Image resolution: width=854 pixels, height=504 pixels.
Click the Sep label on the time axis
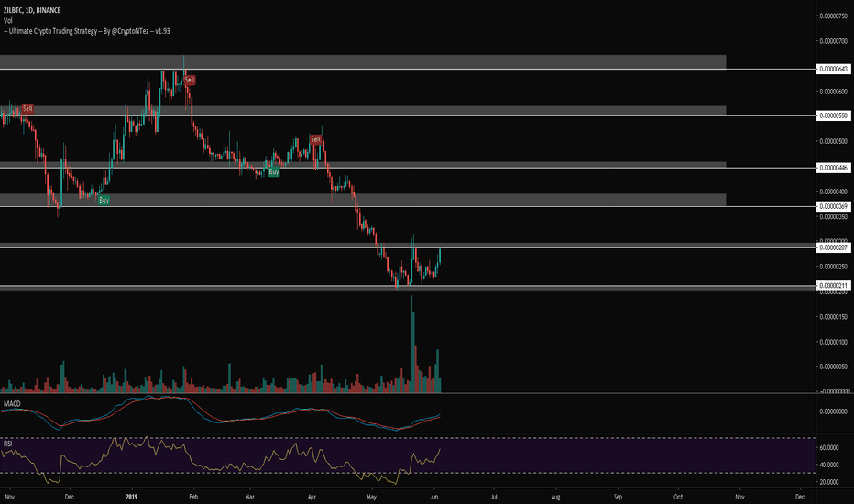(618, 497)
